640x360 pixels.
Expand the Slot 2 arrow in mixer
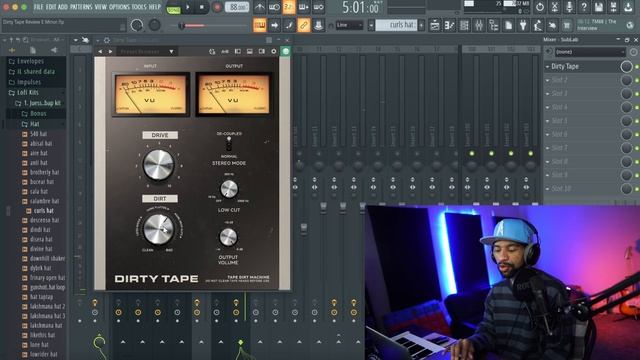(547, 80)
